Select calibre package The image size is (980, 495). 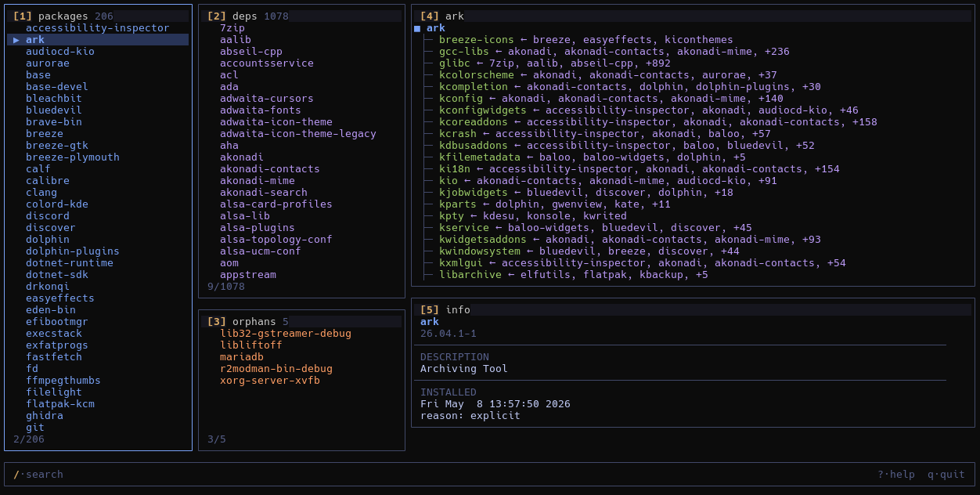click(48, 181)
